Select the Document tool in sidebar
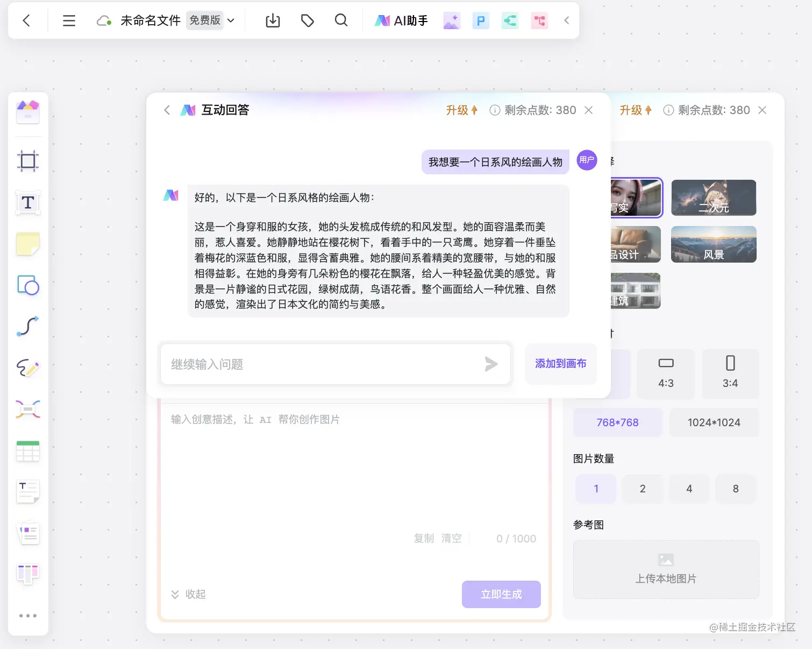Viewport: 812px width, 649px height. click(28, 533)
